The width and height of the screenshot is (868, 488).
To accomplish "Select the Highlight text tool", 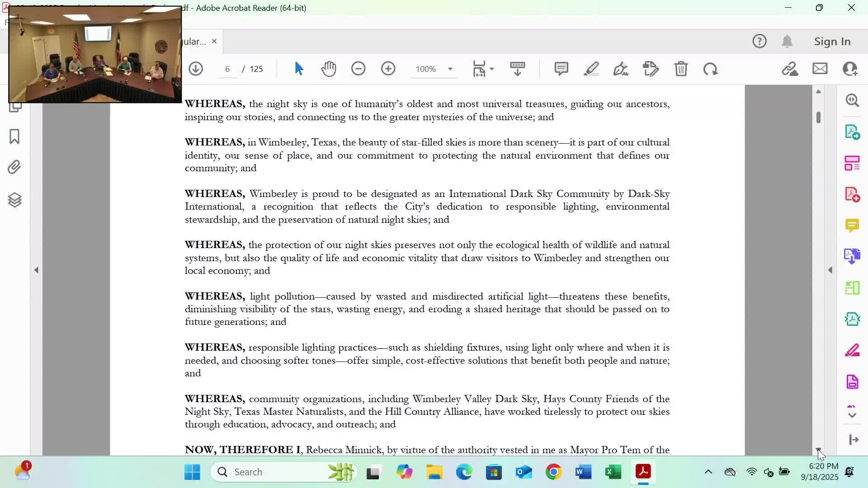I will coord(591,69).
